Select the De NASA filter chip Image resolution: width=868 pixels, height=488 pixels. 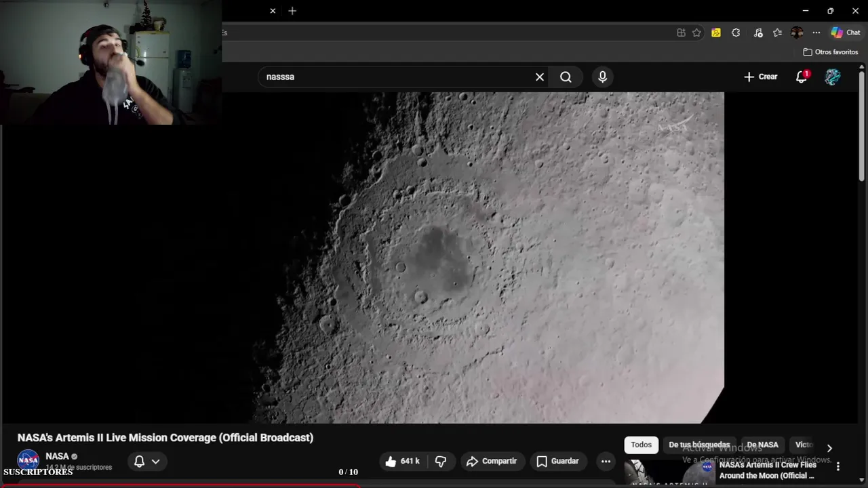tap(762, 445)
